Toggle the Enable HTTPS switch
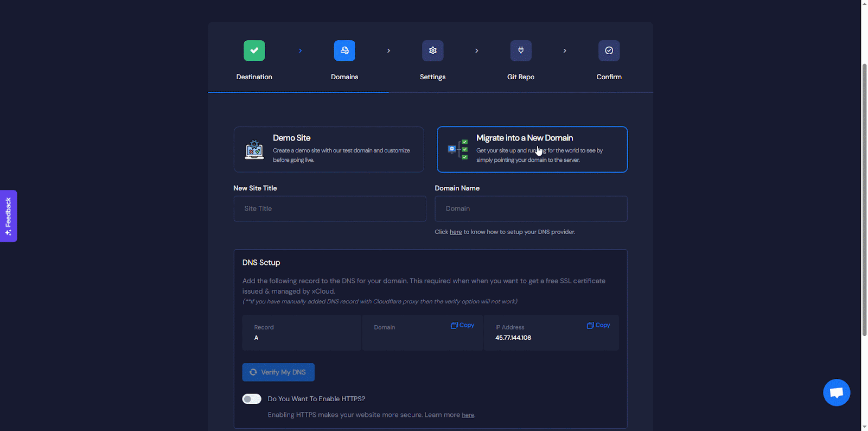Viewport: 868px width, 431px height. coord(252,399)
